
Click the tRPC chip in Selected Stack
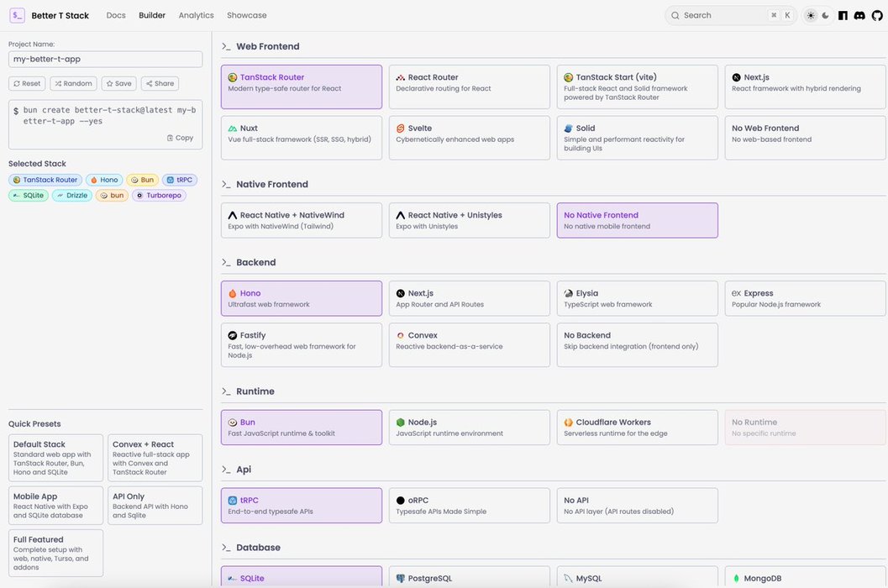[x=180, y=180]
